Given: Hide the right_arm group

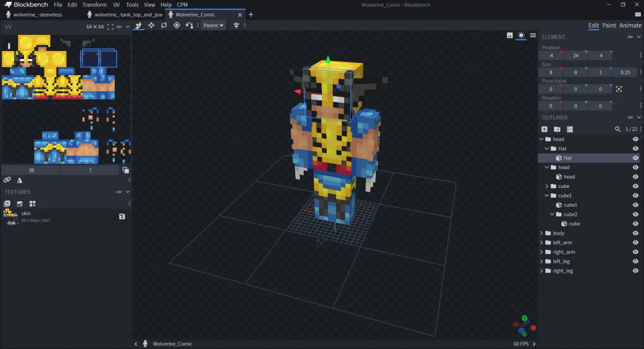Looking at the screenshot, I should (x=635, y=252).
